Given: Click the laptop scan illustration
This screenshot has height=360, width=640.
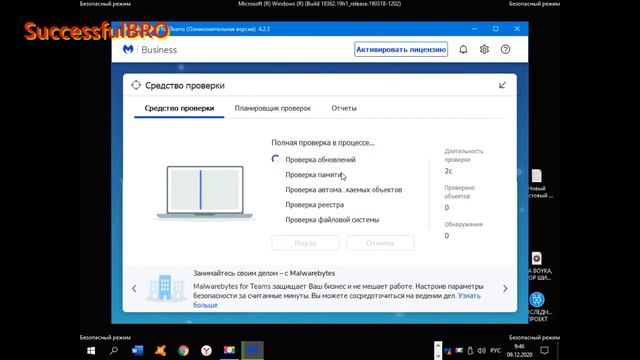Looking at the screenshot, I should click(205, 192).
